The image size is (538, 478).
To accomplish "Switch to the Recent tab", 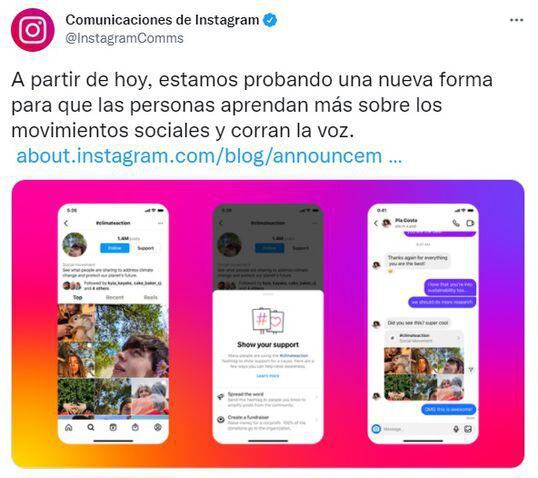I will [x=115, y=297].
